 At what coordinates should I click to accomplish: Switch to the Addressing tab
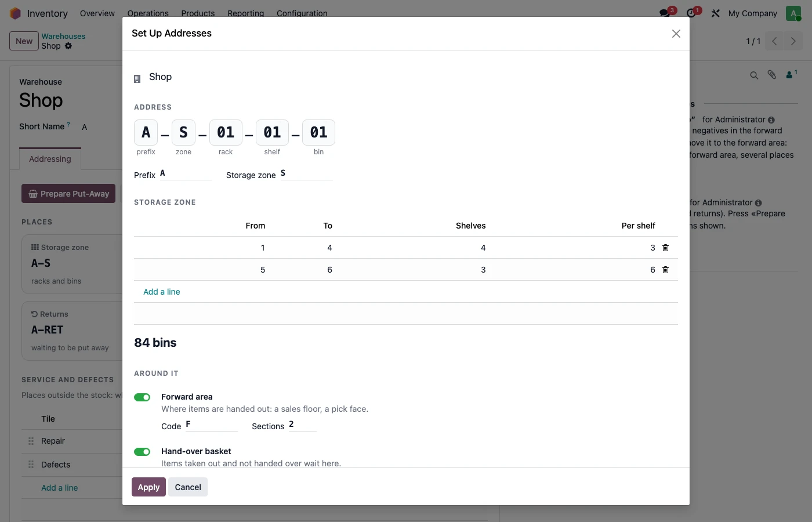coord(50,159)
